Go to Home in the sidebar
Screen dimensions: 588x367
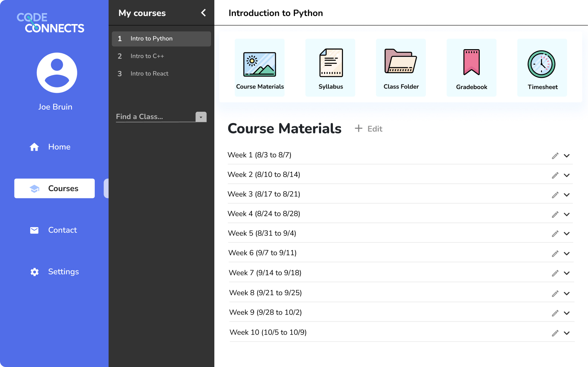click(50, 147)
